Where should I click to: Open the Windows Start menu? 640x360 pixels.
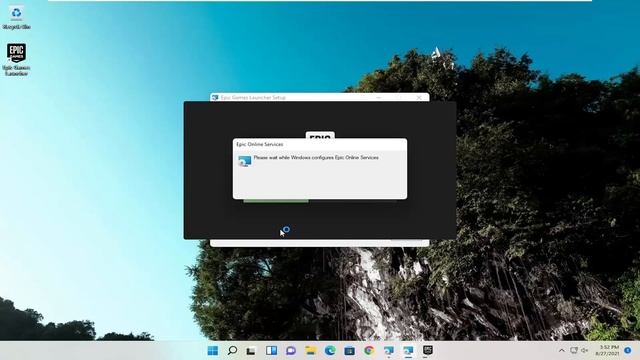[213, 351]
